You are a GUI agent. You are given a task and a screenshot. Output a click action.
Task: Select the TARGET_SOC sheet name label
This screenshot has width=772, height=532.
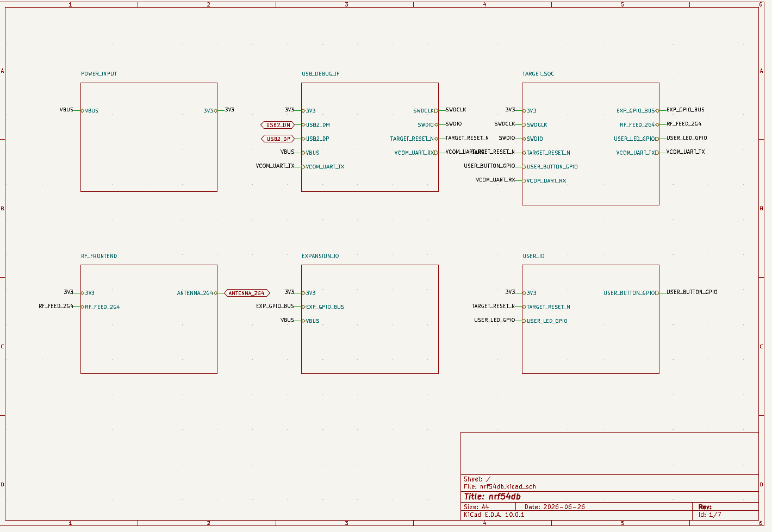[538, 74]
